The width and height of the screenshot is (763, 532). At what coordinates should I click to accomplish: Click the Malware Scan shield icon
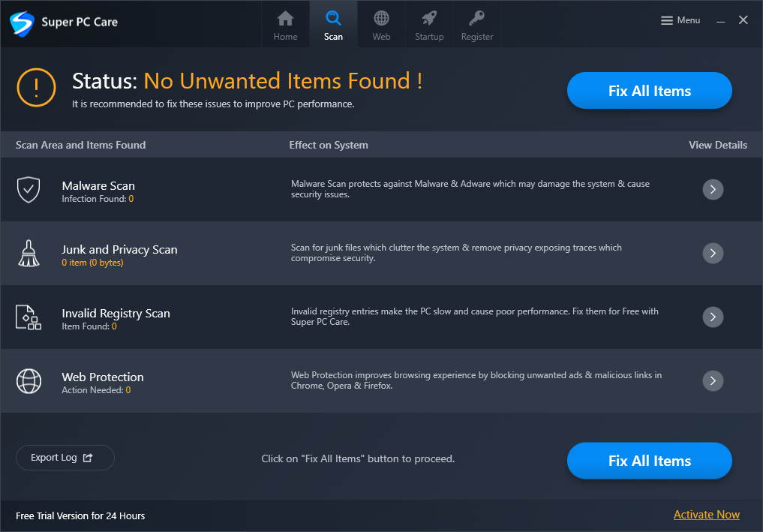[x=29, y=190]
